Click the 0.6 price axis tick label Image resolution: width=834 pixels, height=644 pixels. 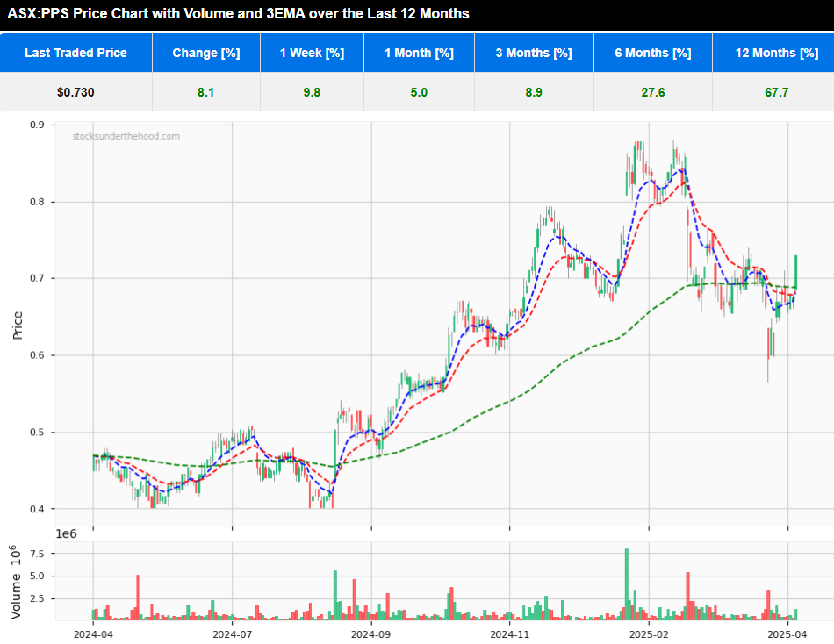pos(37,355)
